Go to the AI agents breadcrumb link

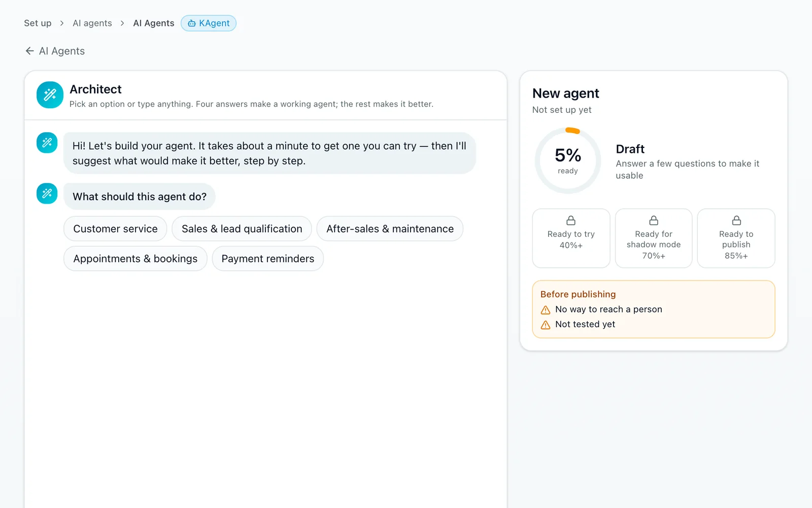92,23
